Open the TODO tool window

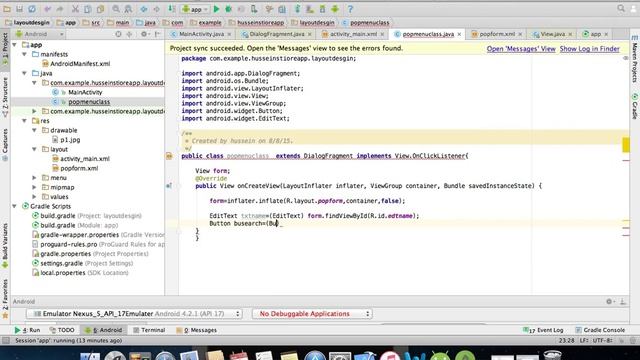pyautogui.click(x=62, y=330)
